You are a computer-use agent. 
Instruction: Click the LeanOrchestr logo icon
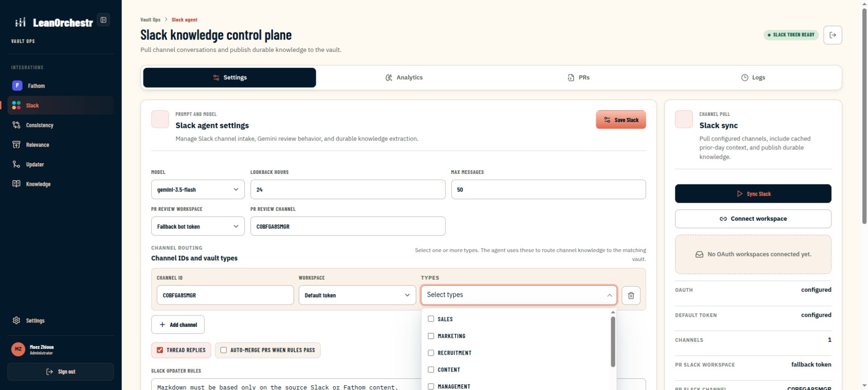click(20, 22)
